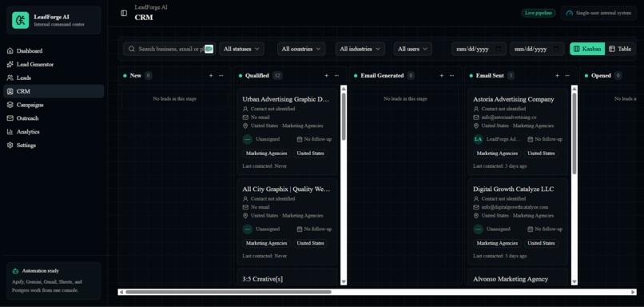Click search business or email field
Viewport: 644px width, 307px height.
pyautogui.click(x=169, y=49)
